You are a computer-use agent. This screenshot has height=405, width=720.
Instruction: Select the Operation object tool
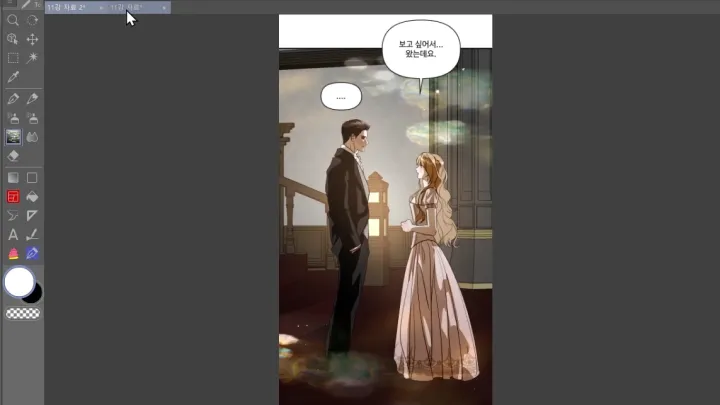(x=13, y=39)
